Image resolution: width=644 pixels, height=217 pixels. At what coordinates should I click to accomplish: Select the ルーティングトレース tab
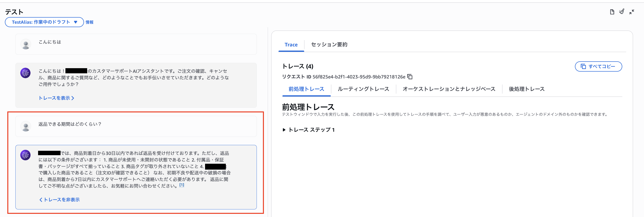tap(363, 89)
